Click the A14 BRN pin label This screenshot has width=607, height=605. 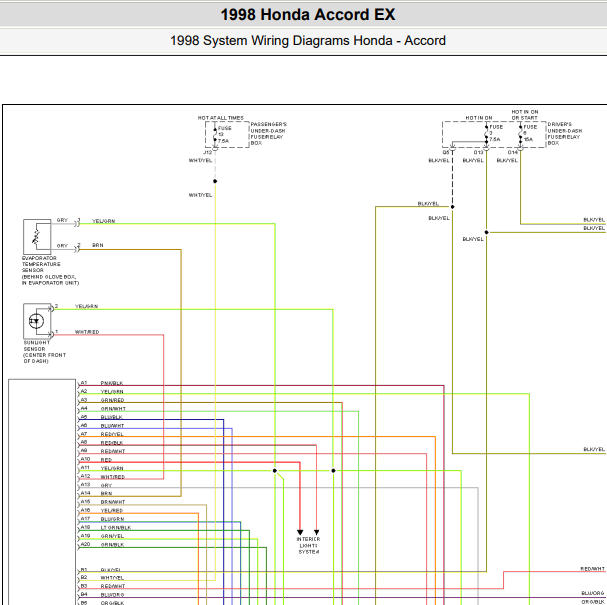(x=96, y=494)
